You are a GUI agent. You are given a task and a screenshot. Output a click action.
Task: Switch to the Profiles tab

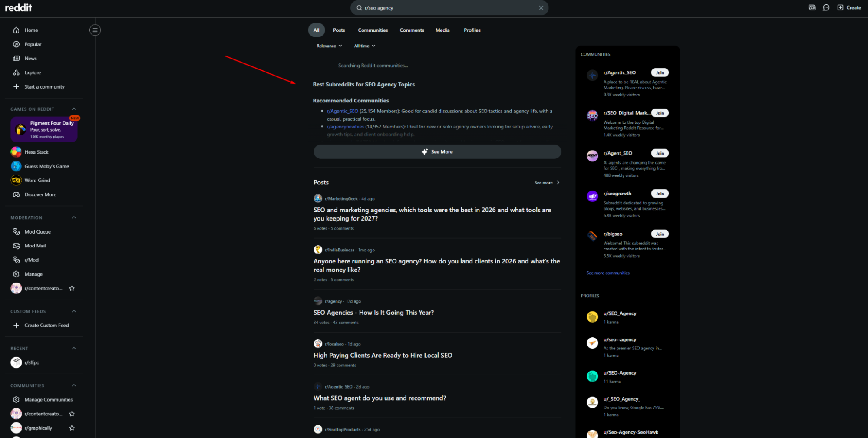pyautogui.click(x=472, y=30)
